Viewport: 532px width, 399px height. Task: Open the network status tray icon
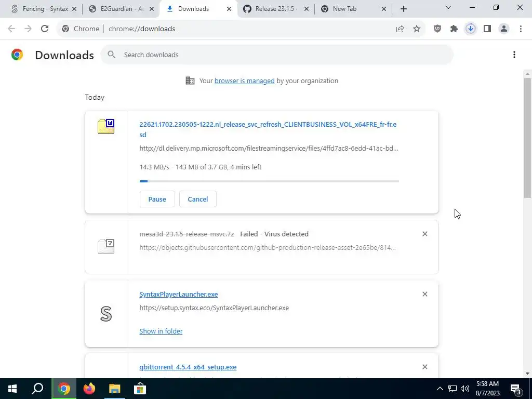(453, 389)
